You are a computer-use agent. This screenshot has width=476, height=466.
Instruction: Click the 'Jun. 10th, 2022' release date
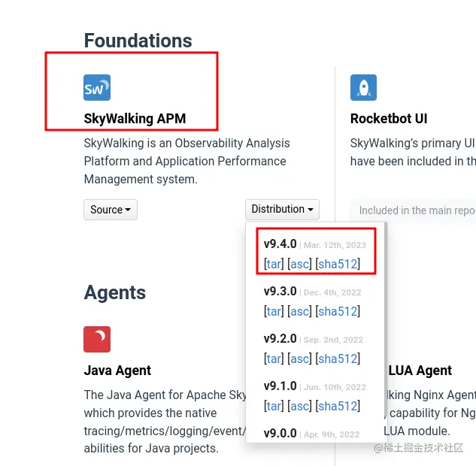[x=335, y=387]
